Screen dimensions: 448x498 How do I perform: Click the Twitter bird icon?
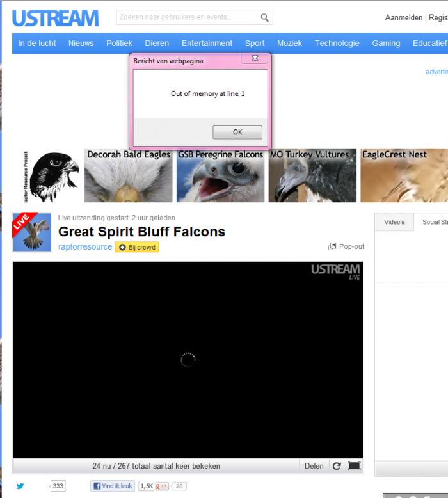click(x=20, y=486)
